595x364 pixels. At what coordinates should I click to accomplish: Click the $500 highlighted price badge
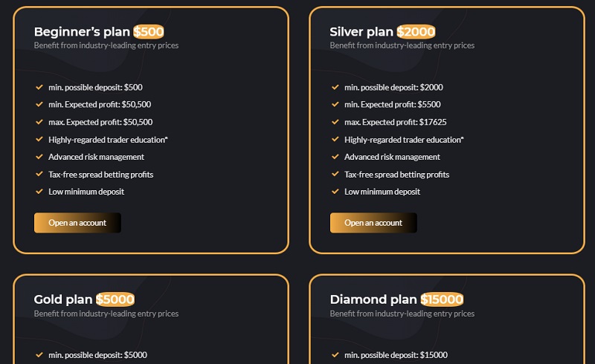tap(149, 31)
